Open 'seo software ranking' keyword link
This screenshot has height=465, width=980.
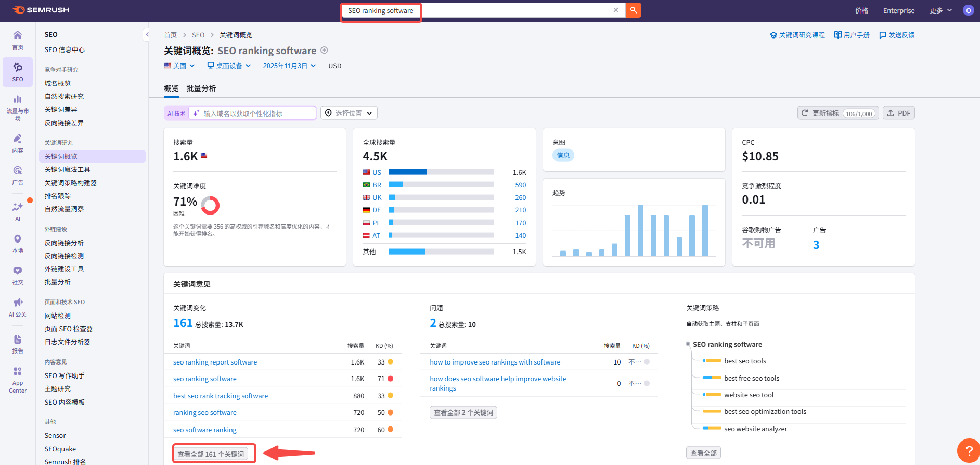tap(205, 430)
